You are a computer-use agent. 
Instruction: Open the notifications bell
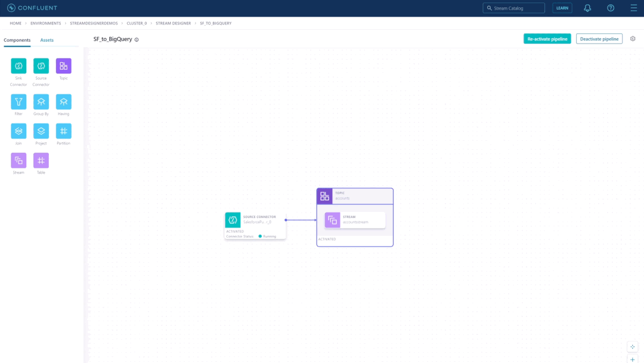click(587, 8)
